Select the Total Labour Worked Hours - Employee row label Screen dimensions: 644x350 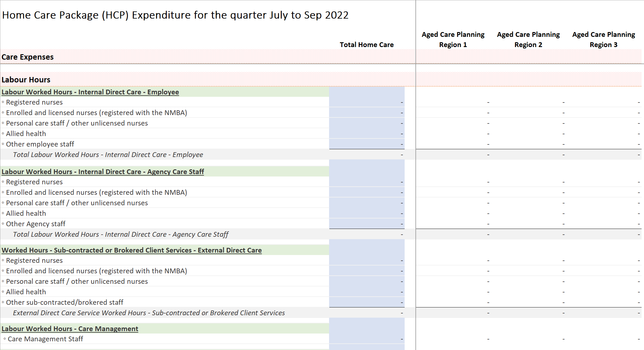108,155
